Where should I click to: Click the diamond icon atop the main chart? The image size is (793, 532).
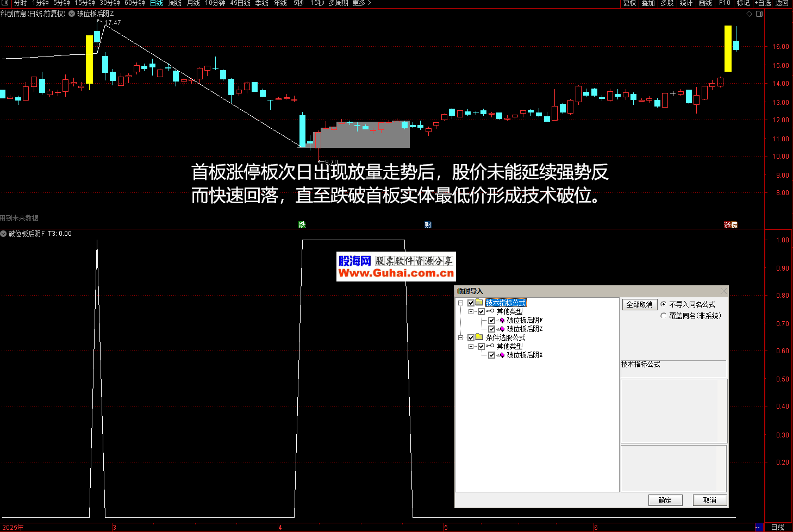pos(749,14)
